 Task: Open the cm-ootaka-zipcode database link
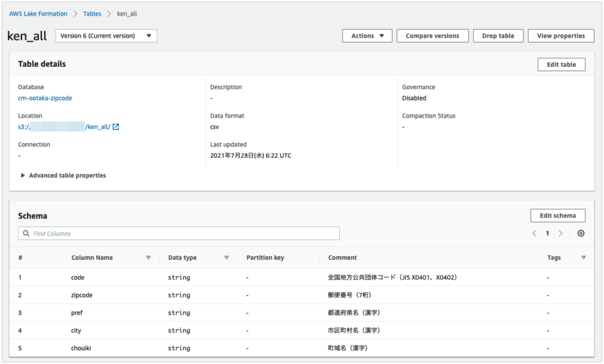pos(44,98)
